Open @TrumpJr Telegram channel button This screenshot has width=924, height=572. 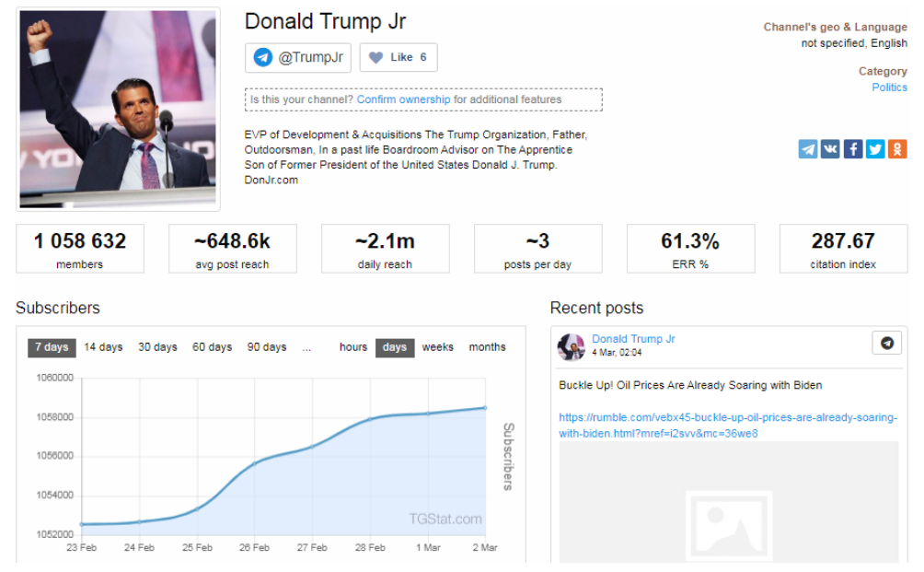(x=299, y=57)
